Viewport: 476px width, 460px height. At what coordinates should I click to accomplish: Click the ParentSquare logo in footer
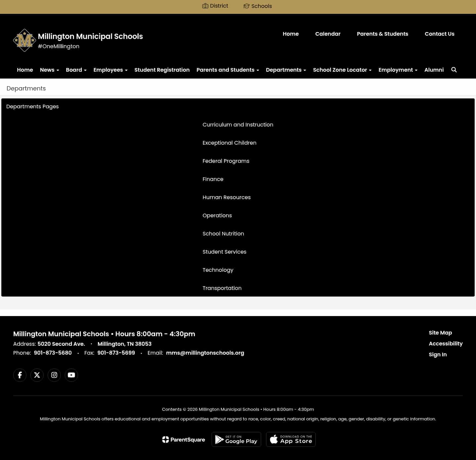183,440
